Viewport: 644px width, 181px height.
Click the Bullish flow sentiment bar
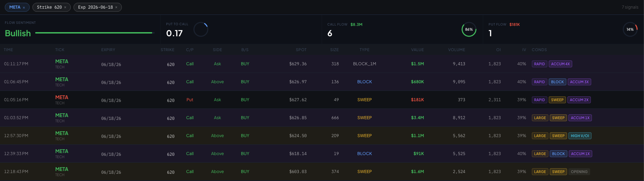(x=94, y=33)
